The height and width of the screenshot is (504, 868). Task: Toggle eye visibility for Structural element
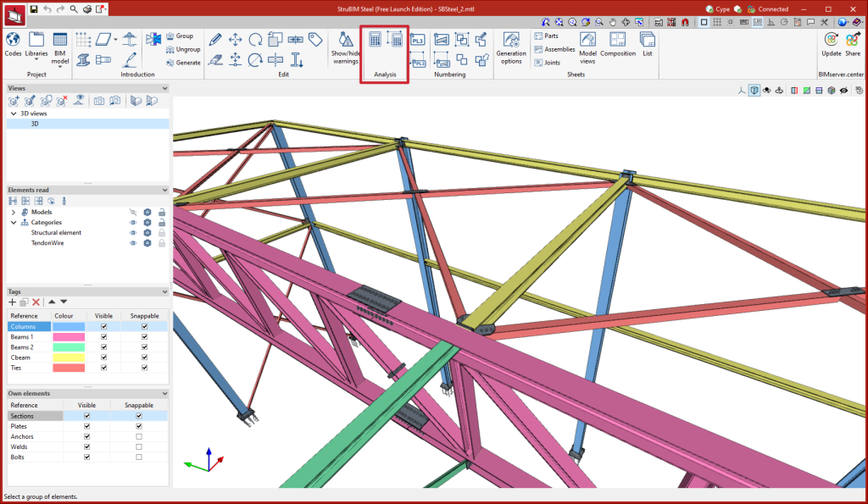(133, 233)
